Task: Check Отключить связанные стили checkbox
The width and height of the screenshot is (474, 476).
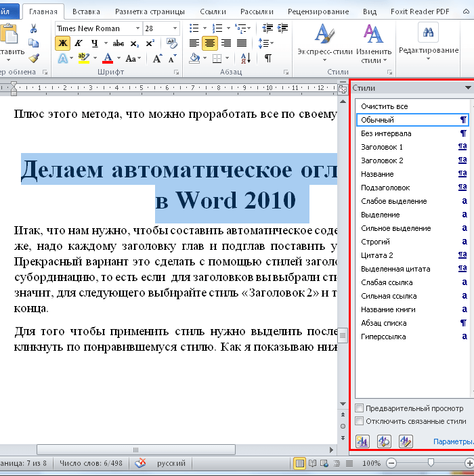Action: point(359,420)
